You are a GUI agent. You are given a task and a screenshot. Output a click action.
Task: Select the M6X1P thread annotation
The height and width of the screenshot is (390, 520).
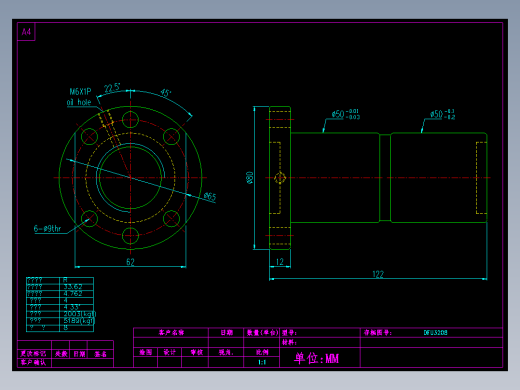click(80, 92)
